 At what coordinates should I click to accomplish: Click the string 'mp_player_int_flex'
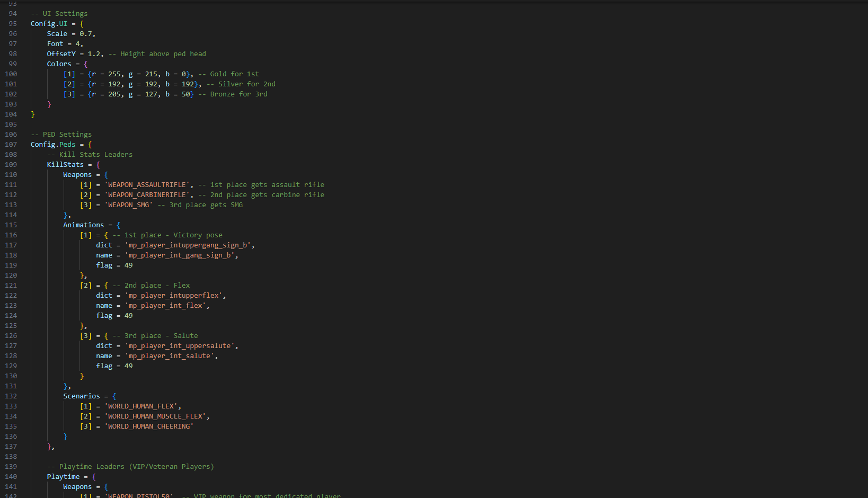[165, 306]
